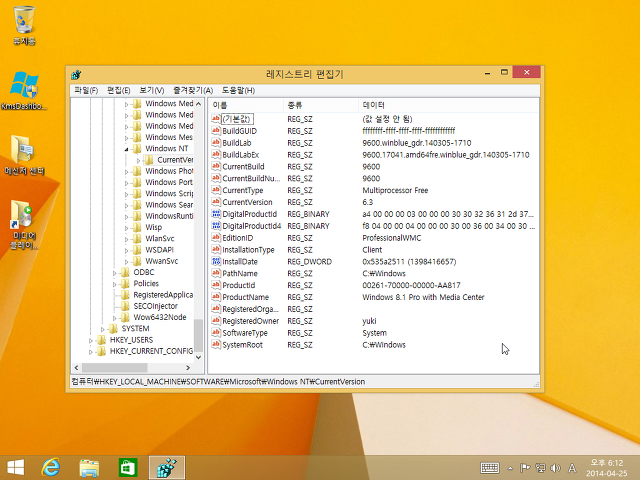Click the tree scroll down arrow
Viewport: 640px width, 480px height.
(198, 357)
